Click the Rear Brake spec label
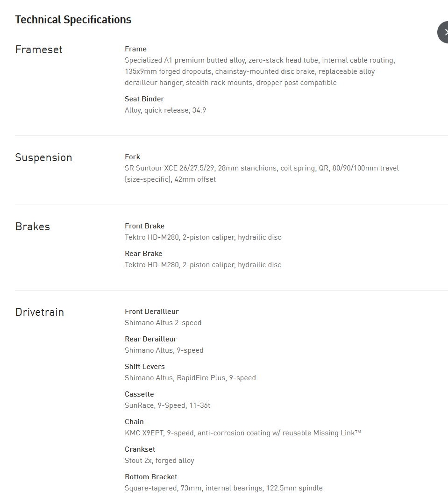The height and width of the screenshot is (504, 448). pos(143,254)
